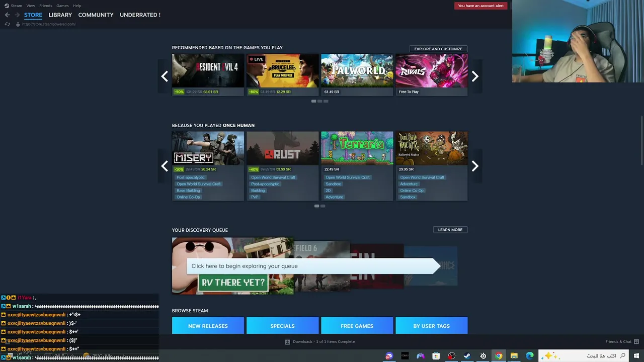Viewport: 644px width, 362px height.
Task: Click Sandbox tag under Terraria
Action: pyautogui.click(x=333, y=184)
